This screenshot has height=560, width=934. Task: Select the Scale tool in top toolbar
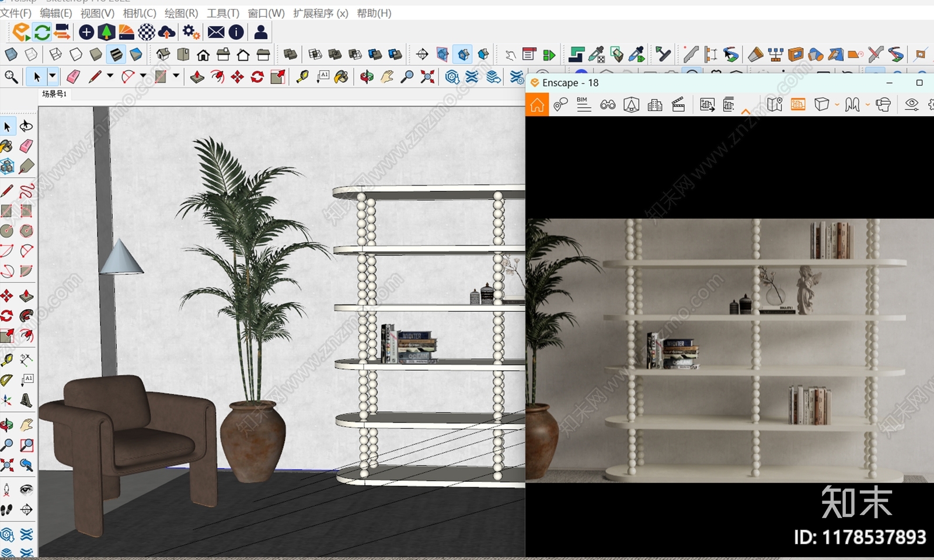point(278,77)
